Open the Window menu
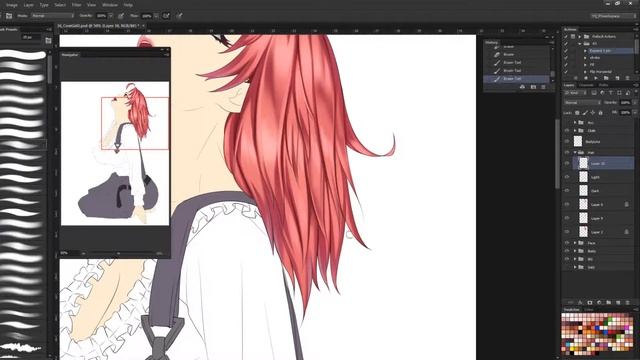Image resolution: width=640 pixels, height=360 pixels. coord(109,5)
